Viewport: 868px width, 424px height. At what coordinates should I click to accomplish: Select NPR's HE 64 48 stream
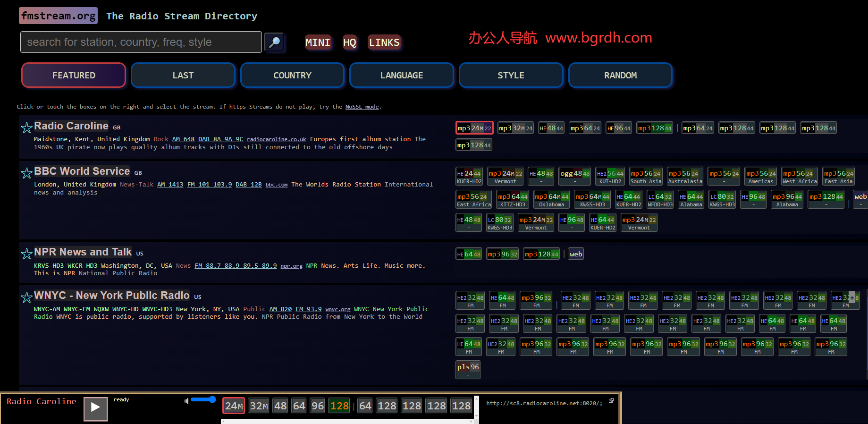pyautogui.click(x=469, y=254)
